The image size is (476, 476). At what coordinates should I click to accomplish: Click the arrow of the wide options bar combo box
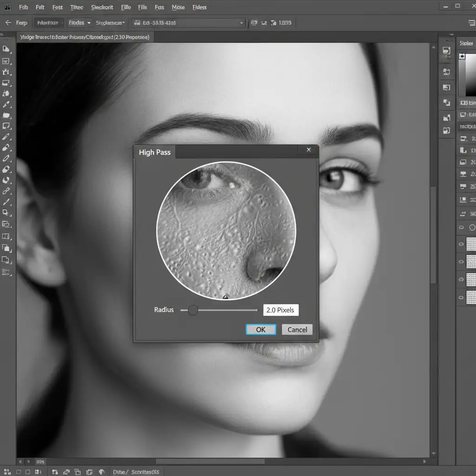pos(241,23)
